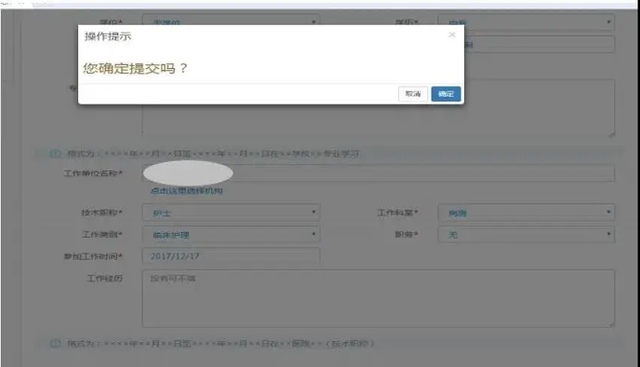The image size is (640, 367).
Task: Click the 点击这里选择机构 link
Action: tap(187, 191)
